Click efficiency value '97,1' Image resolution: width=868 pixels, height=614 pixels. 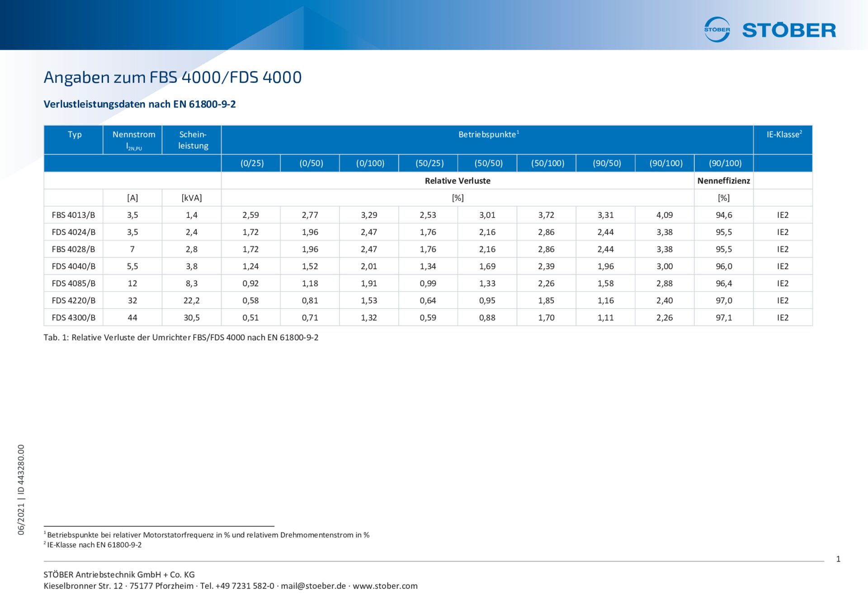pos(724,318)
